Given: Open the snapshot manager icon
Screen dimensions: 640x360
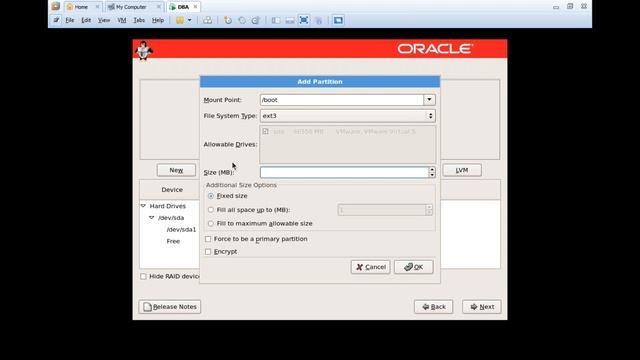Looking at the screenshot, I should pyautogui.click(x=256, y=20).
